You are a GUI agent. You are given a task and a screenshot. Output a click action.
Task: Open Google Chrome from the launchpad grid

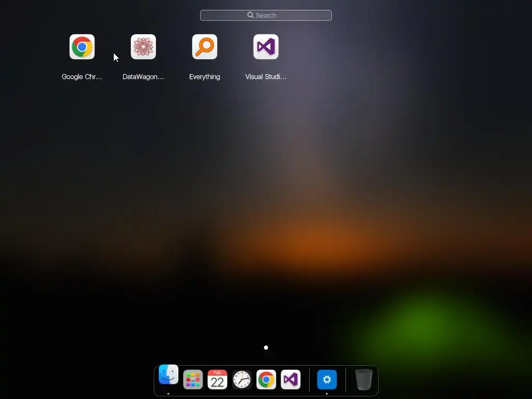pyautogui.click(x=82, y=47)
